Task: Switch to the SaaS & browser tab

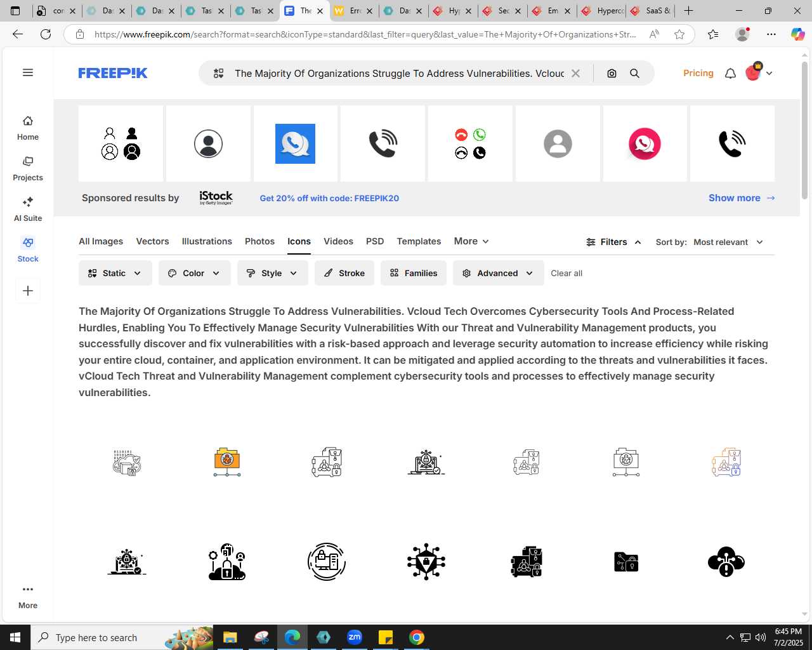Action: coord(651,11)
